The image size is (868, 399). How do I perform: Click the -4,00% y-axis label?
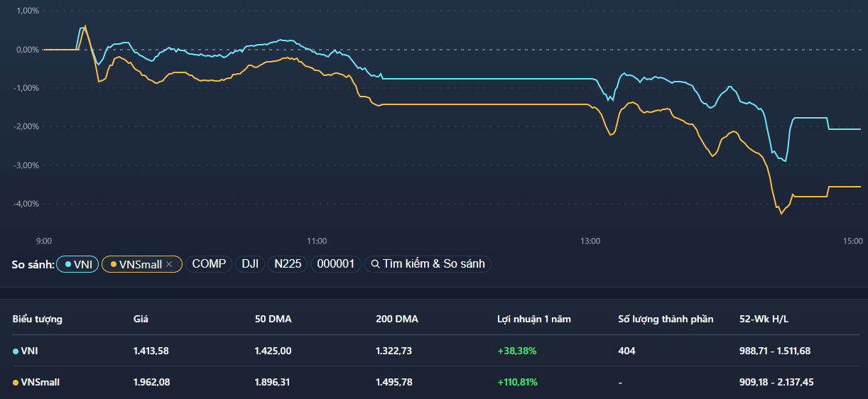click(x=26, y=204)
